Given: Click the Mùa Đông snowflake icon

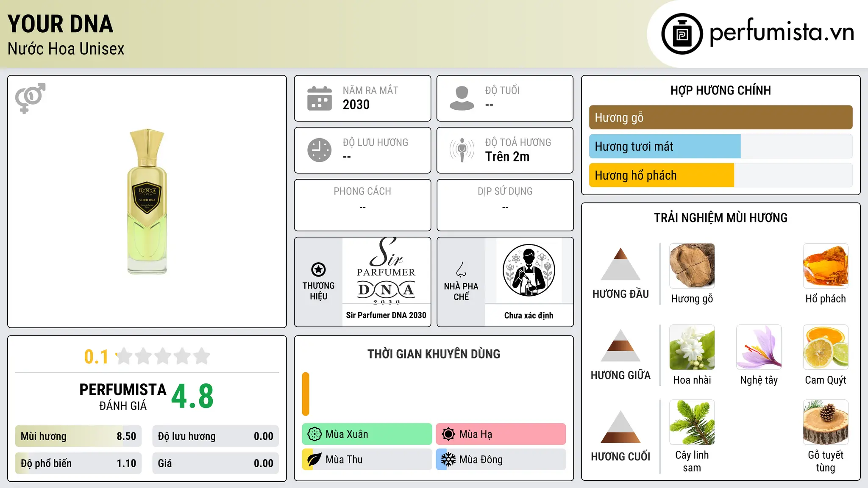Looking at the screenshot, I should 448,460.
